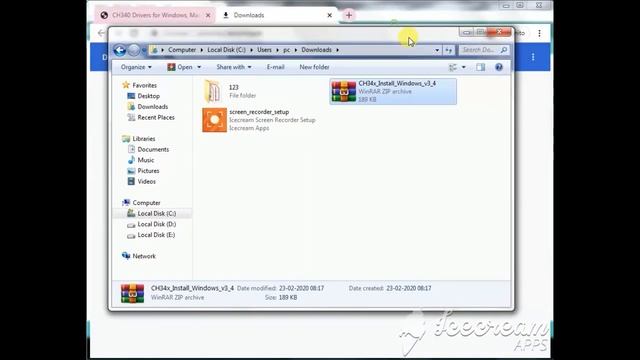Close the CH340 Drivers browser tab
640x360 pixels.
[208, 15]
